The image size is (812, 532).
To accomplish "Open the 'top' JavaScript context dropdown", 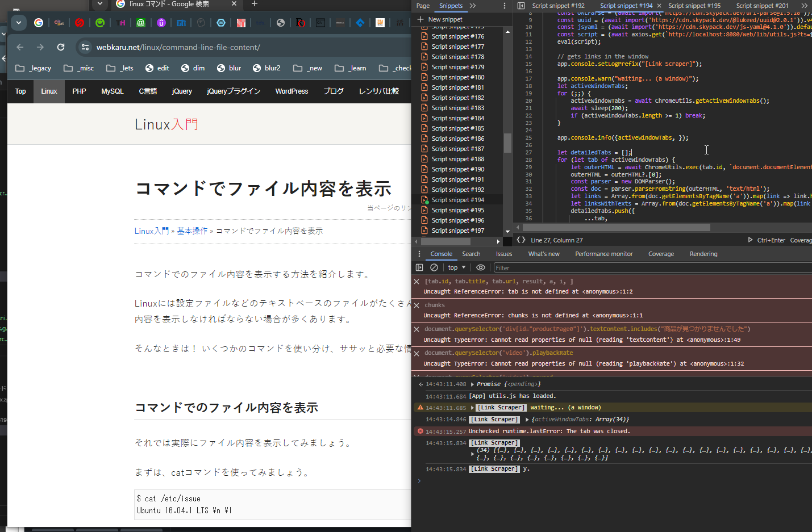I will 456,267.
